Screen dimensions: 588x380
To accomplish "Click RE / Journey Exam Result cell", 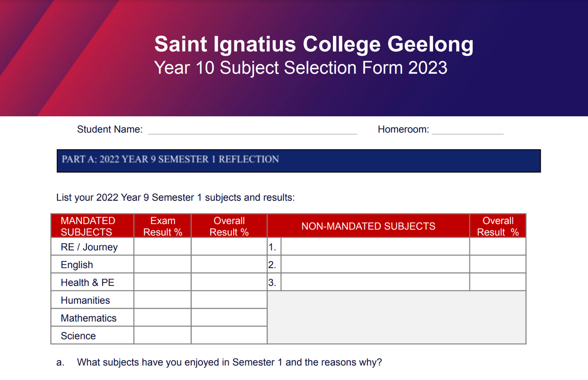I will click(x=162, y=247).
